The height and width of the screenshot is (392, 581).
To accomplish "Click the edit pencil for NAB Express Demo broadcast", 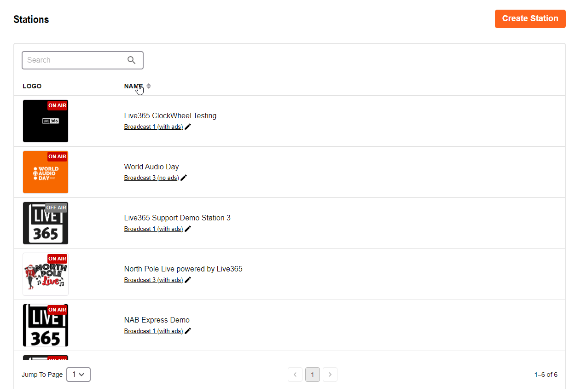I will pyautogui.click(x=188, y=330).
